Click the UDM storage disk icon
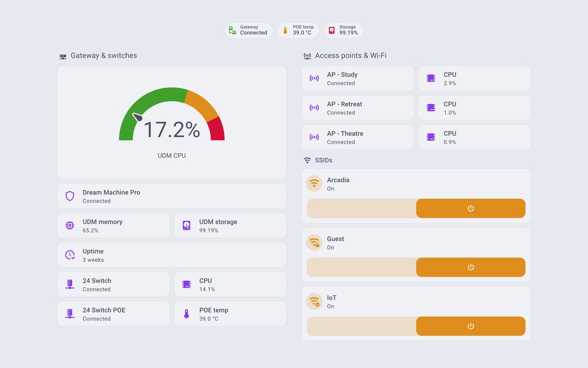Image resolution: width=588 pixels, height=368 pixels. click(x=186, y=226)
